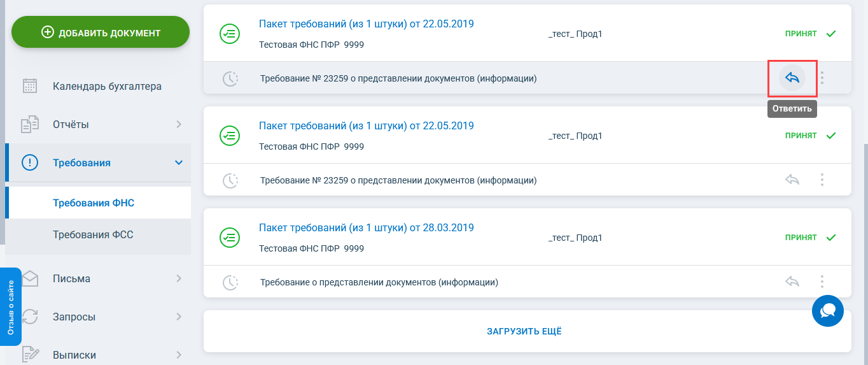868x365 pixels.
Task: Click the Запросы refresh-arrows icon
Action: click(30, 317)
